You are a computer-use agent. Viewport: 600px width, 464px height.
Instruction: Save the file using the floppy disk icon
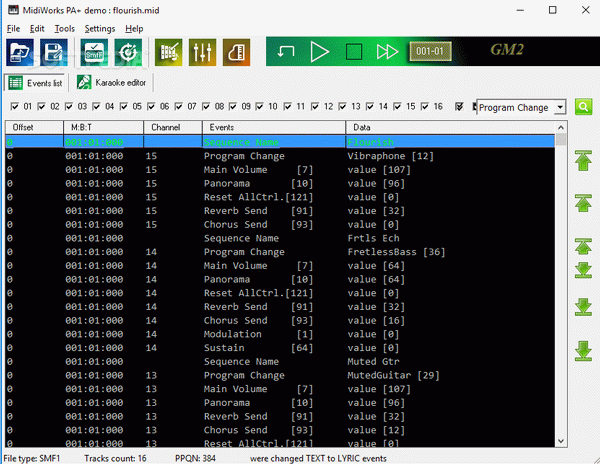(54, 52)
